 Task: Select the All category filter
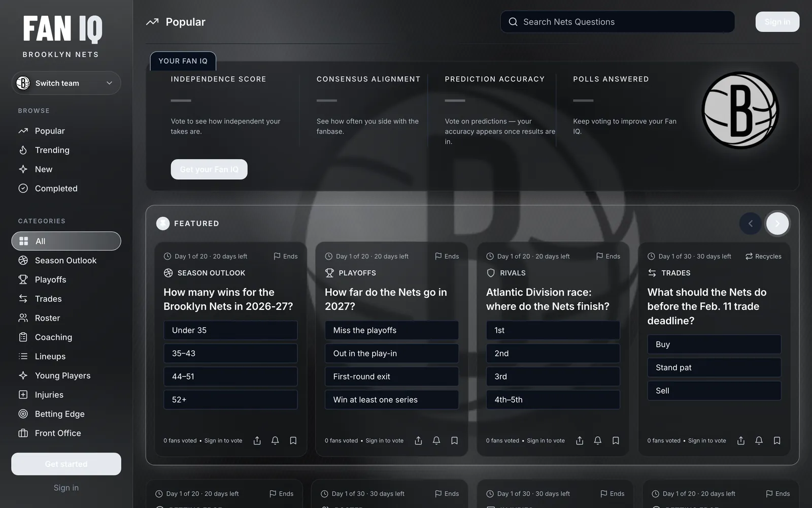pyautogui.click(x=66, y=241)
